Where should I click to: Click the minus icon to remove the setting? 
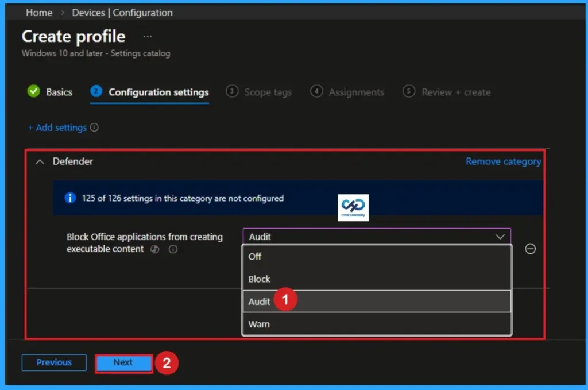(530, 249)
